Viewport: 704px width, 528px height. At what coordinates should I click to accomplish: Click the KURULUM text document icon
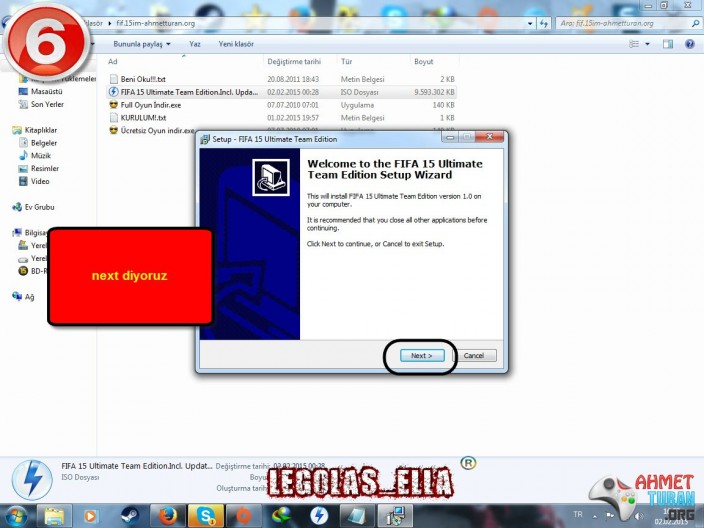(114, 118)
